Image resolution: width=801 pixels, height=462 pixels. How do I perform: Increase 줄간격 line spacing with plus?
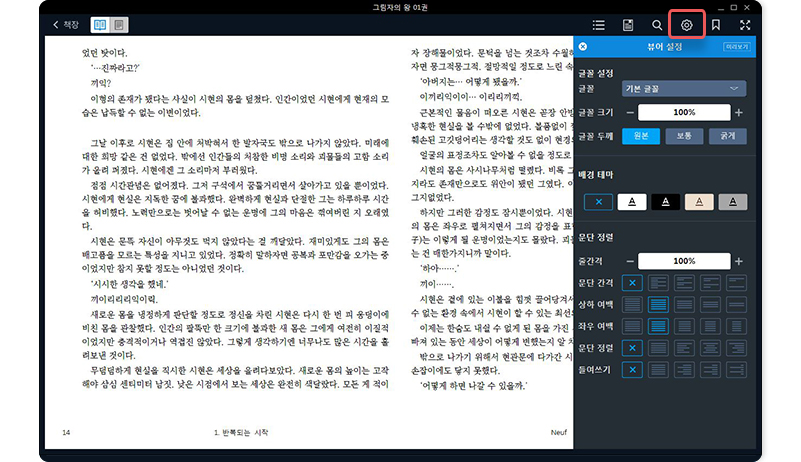tap(739, 261)
